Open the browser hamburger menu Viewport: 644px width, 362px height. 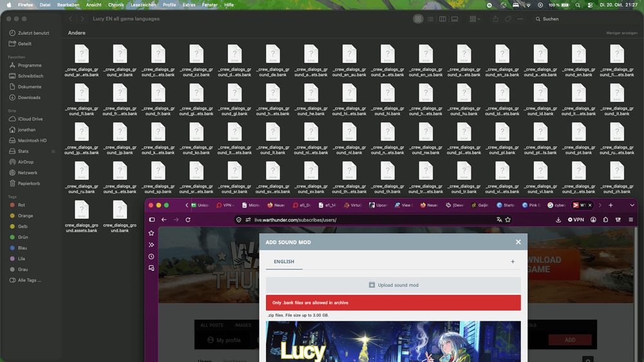tap(631, 220)
